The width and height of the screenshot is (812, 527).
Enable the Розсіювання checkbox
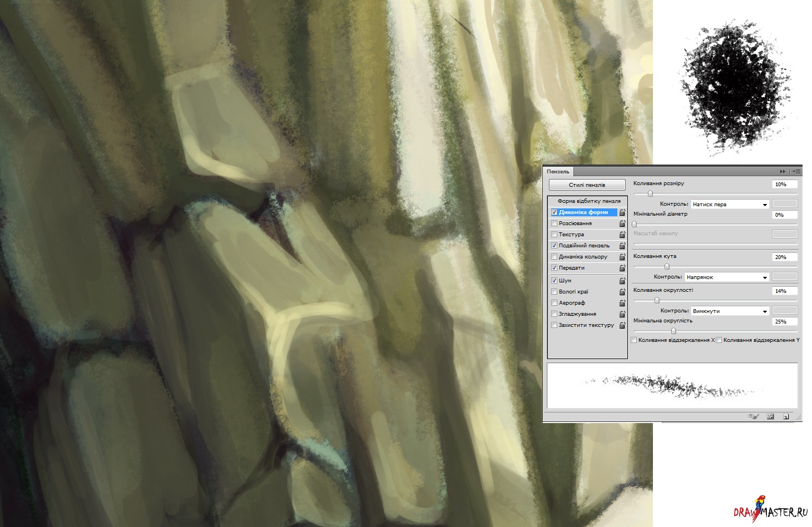[554, 223]
